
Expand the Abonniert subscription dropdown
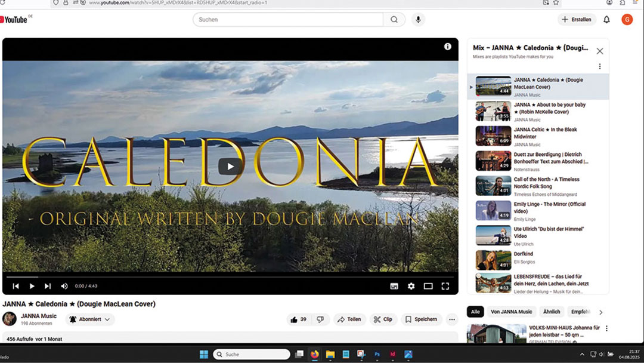click(x=90, y=319)
